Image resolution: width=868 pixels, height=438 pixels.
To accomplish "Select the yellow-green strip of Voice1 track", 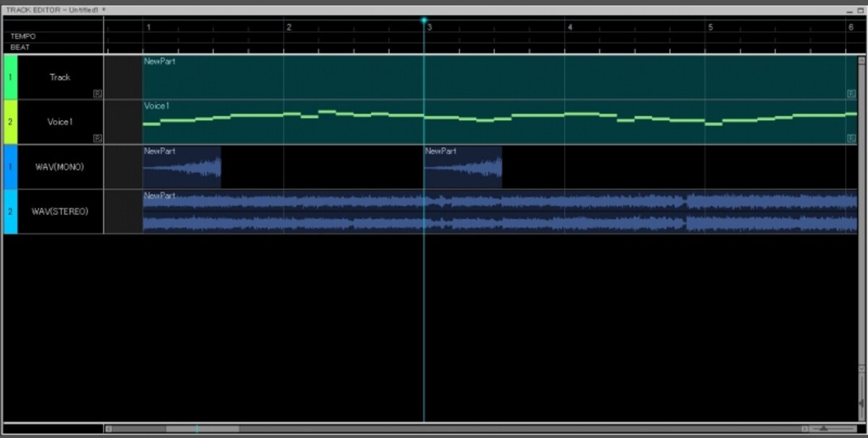I will click(10, 122).
